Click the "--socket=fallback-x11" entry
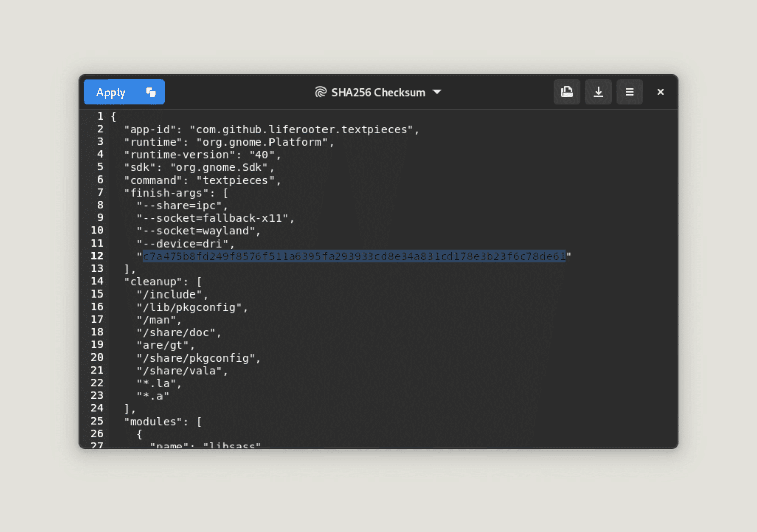The image size is (757, 532). pos(215,218)
